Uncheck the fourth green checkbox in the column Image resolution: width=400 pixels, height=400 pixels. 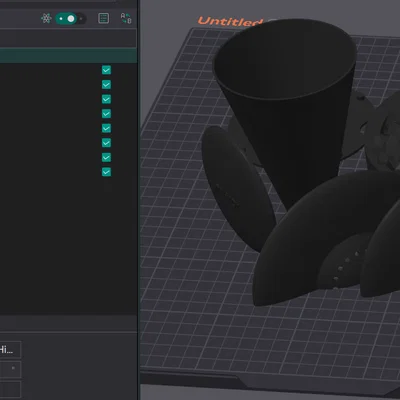[x=106, y=114]
